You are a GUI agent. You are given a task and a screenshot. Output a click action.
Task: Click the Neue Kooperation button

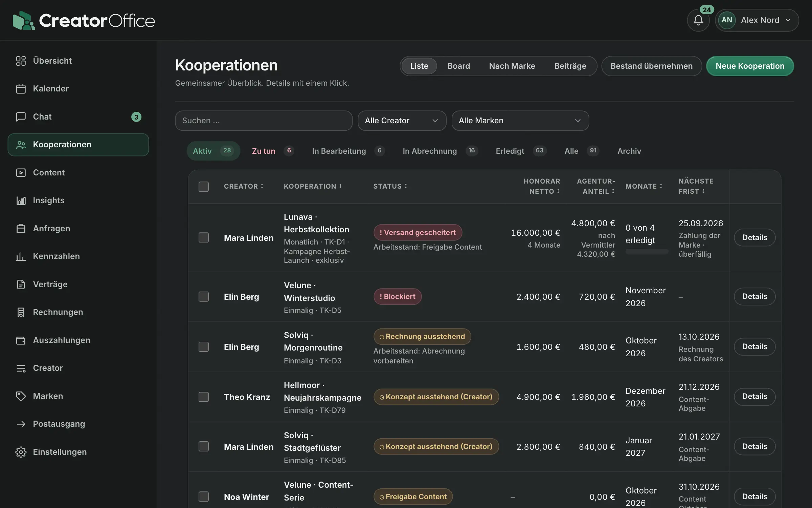pyautogui.click(x=750, y=66)
